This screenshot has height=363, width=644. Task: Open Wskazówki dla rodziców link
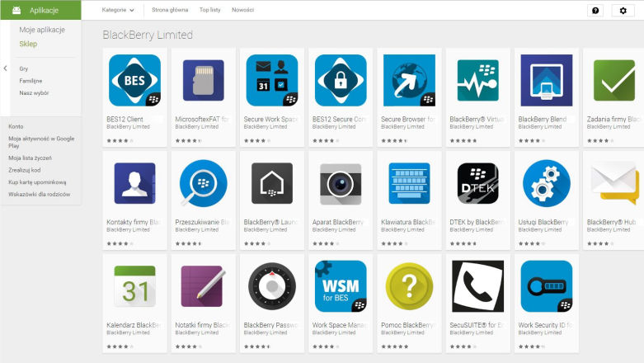coord(40,194)
